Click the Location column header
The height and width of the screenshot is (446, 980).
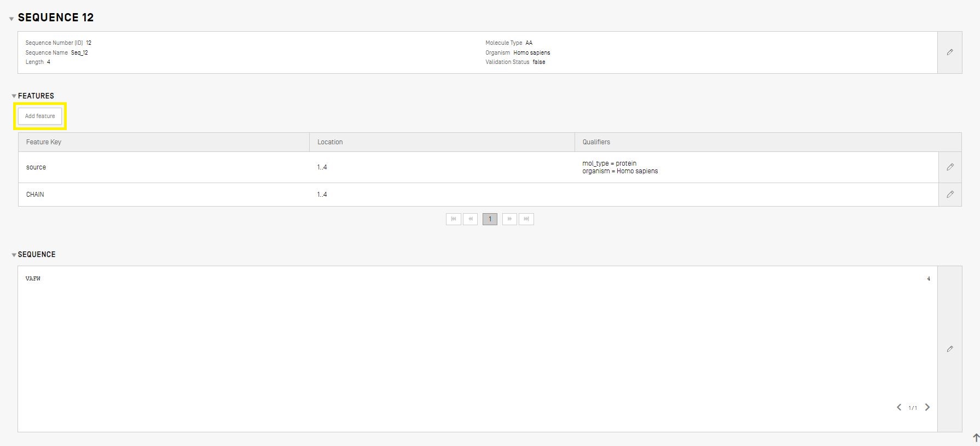coord(330,142)
